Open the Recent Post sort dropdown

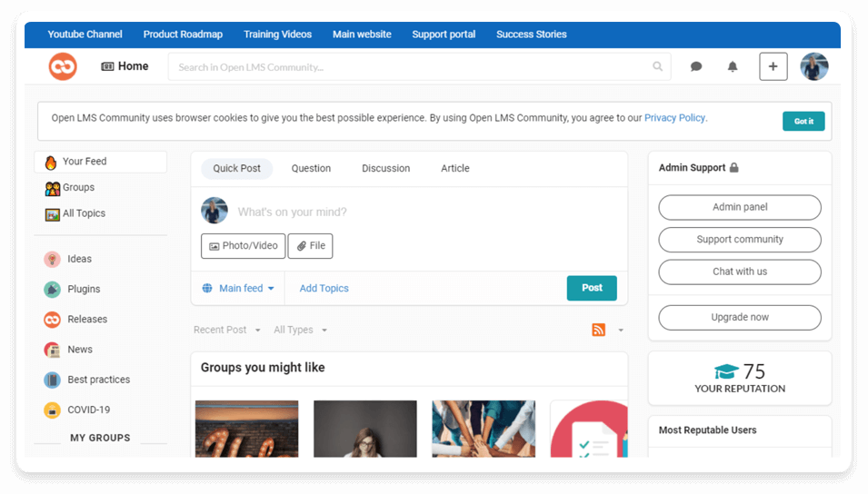point(226,330)
